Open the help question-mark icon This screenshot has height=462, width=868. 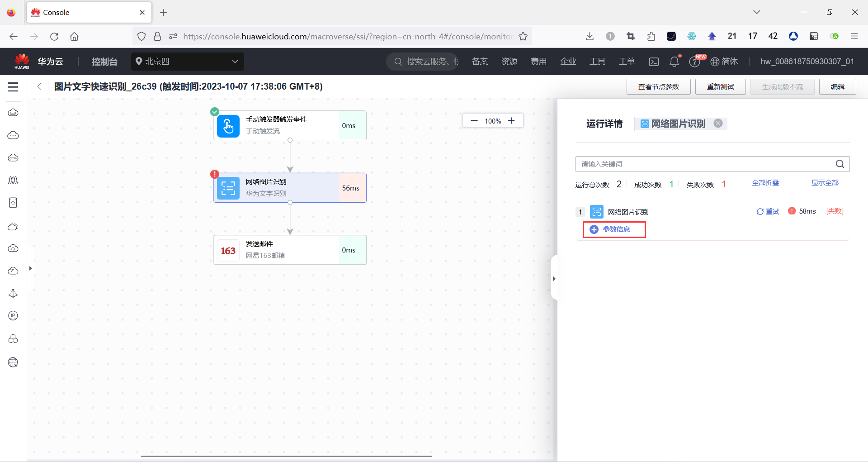point(694,62)
